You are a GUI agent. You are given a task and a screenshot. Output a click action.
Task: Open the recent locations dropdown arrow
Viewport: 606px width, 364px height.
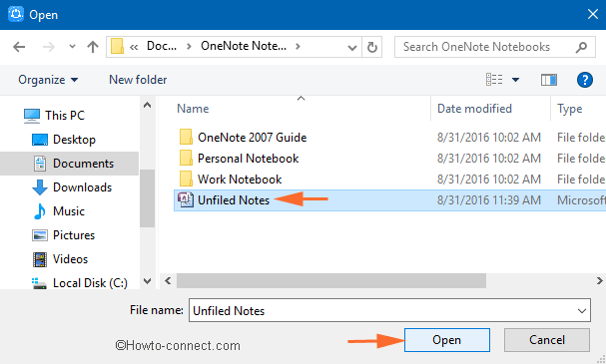coord(72,47)
